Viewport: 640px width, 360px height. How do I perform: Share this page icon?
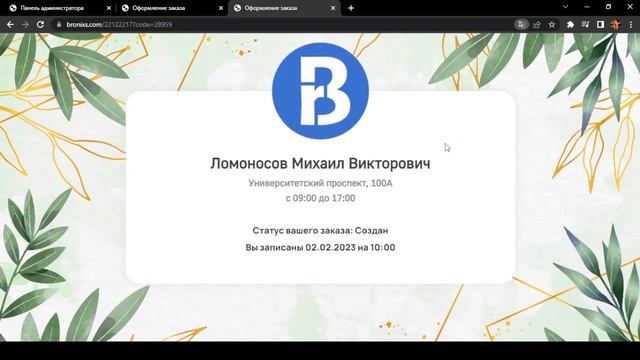pyautogui.click(x=537, y=24)
